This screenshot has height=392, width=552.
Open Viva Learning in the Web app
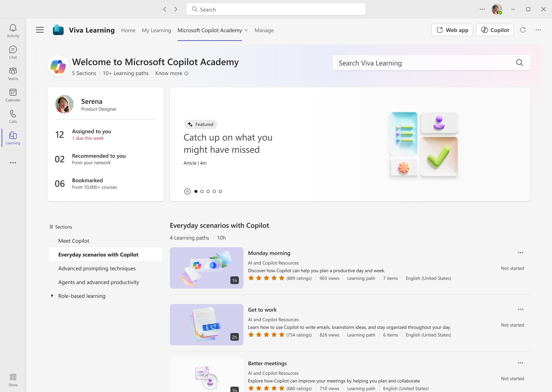[x=452, y=30]
